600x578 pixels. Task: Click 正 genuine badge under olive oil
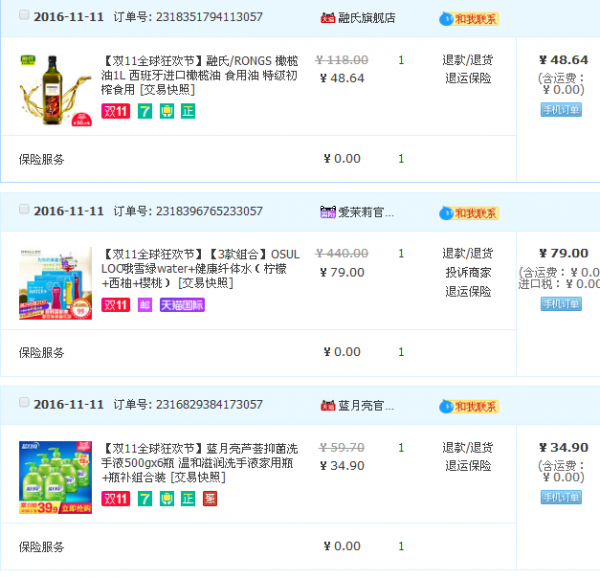point(188,111)
